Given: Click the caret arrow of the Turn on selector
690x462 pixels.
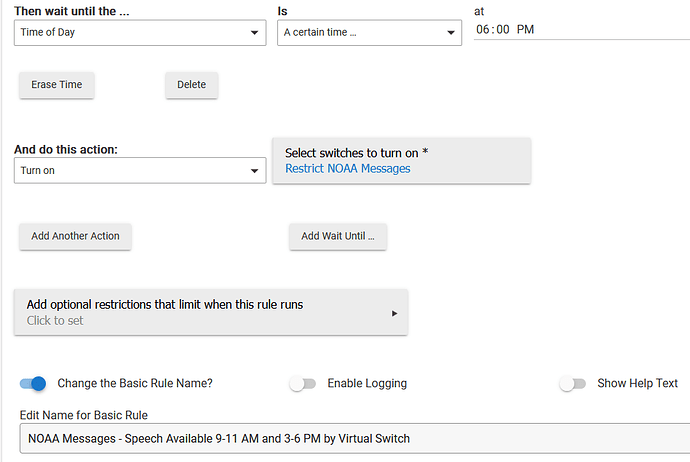Looking at the screenshot, I should 255,171.
